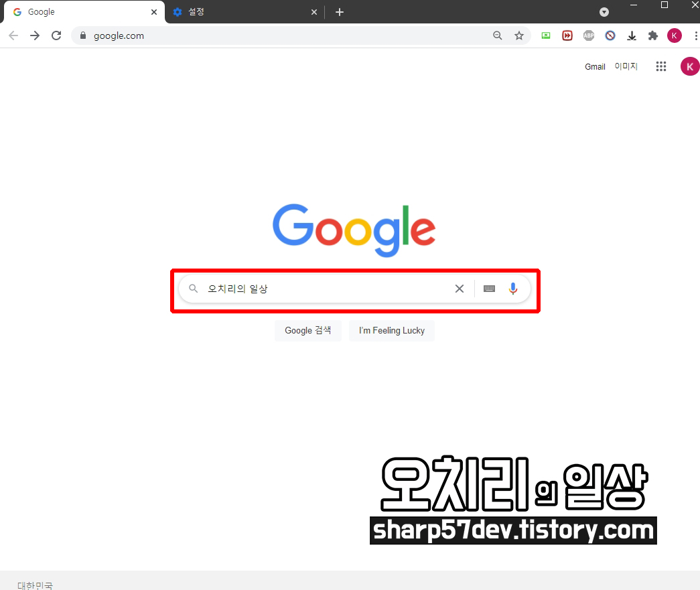Click the Google 검색 button

point(308,330)
